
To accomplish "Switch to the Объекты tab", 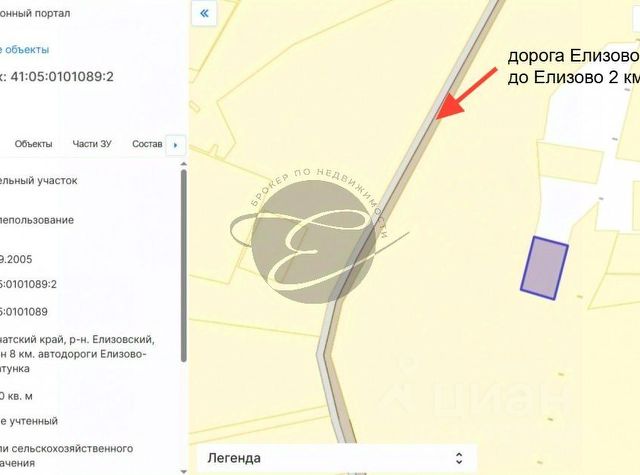I will point(33,144).
